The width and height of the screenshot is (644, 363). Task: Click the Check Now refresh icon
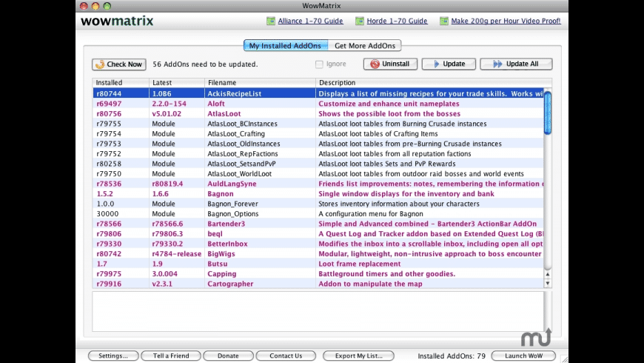pyautogui.click(x=99, y=64)
